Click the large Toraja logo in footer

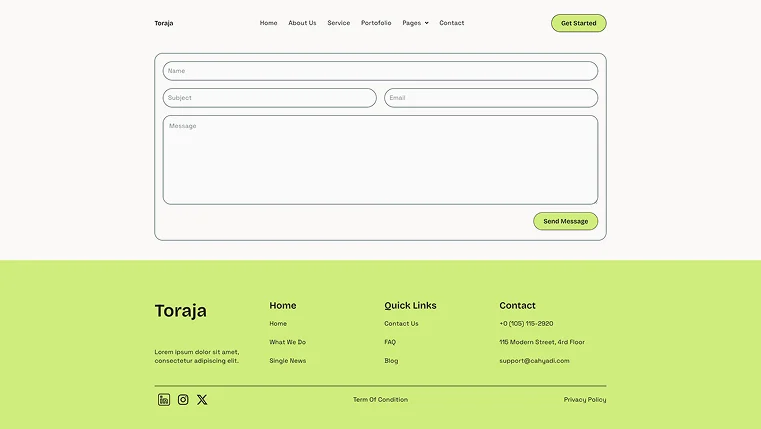(x=181, y=311)
